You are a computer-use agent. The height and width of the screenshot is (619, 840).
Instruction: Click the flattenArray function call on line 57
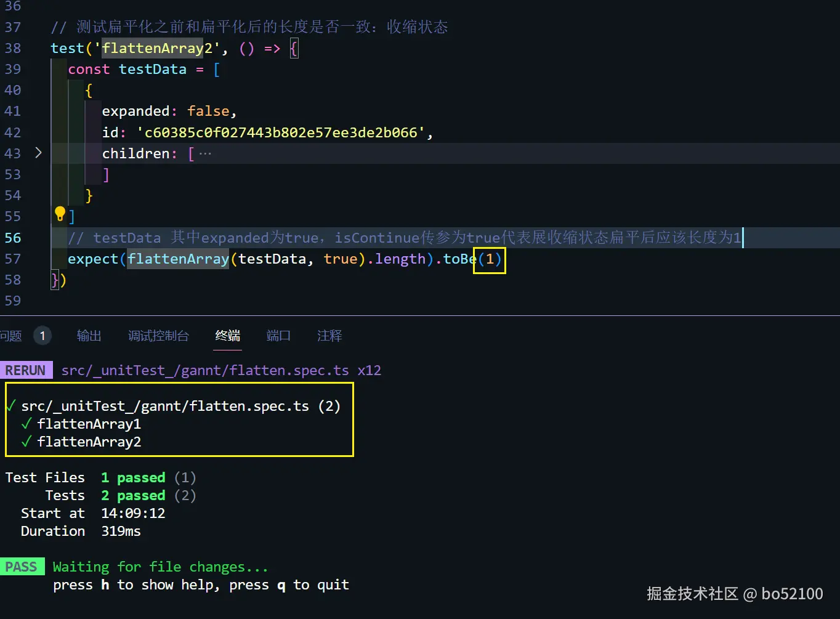[179, 259]
